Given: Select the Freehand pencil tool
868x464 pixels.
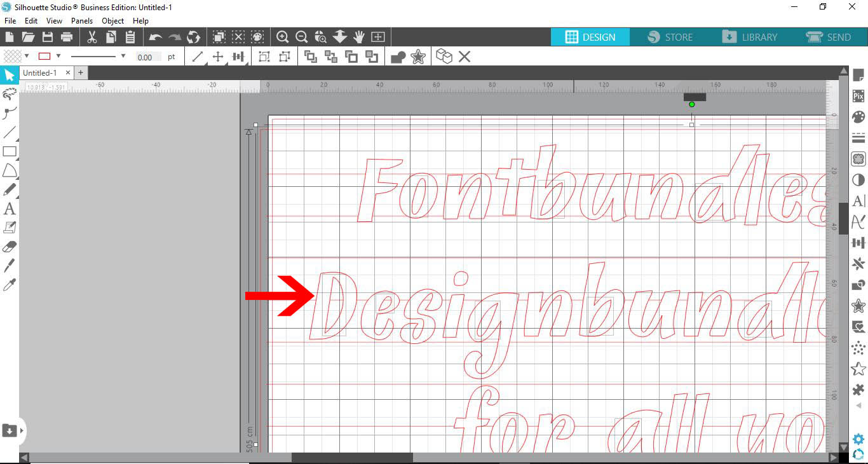Looking at the screenshot, I should (10, 189).
